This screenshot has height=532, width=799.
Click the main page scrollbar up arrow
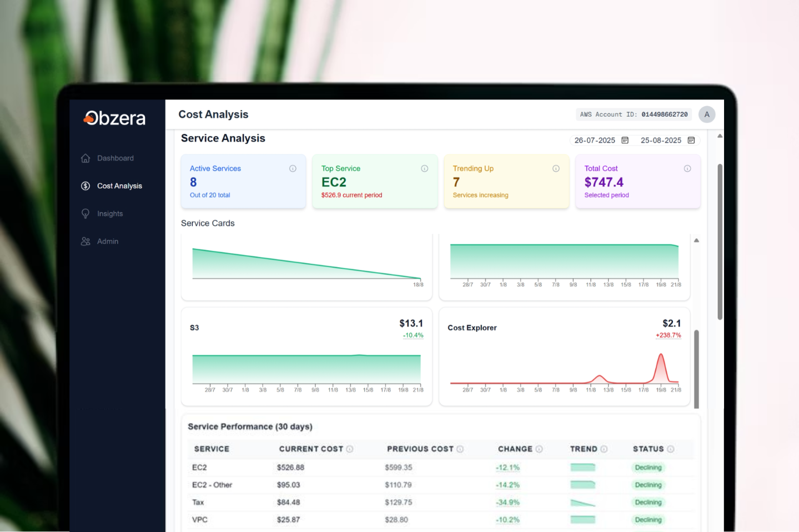tap(720, 136)
